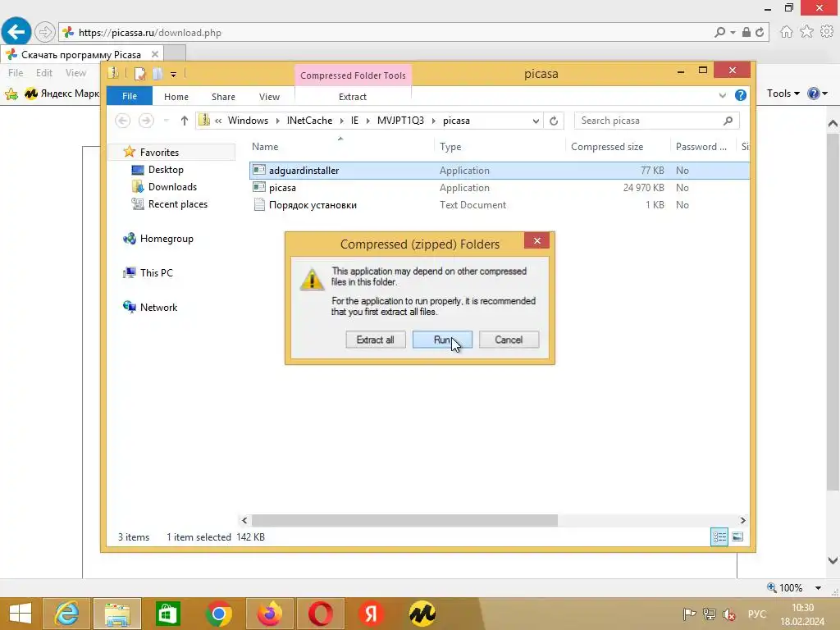Open Homegroup in the navigation pane
The image size is (840, 630).
(x=166, y=239)
